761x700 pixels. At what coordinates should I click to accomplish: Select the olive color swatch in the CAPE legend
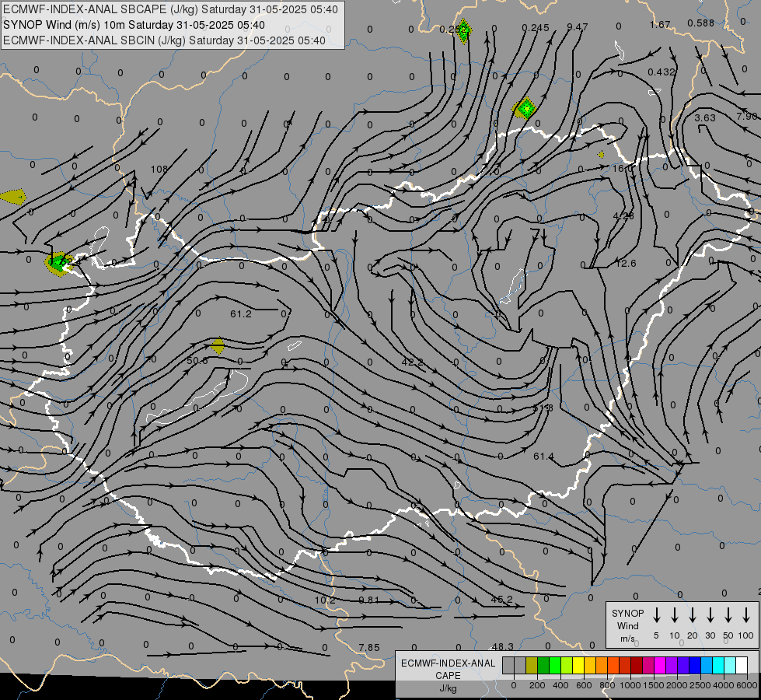pos(532,665)
